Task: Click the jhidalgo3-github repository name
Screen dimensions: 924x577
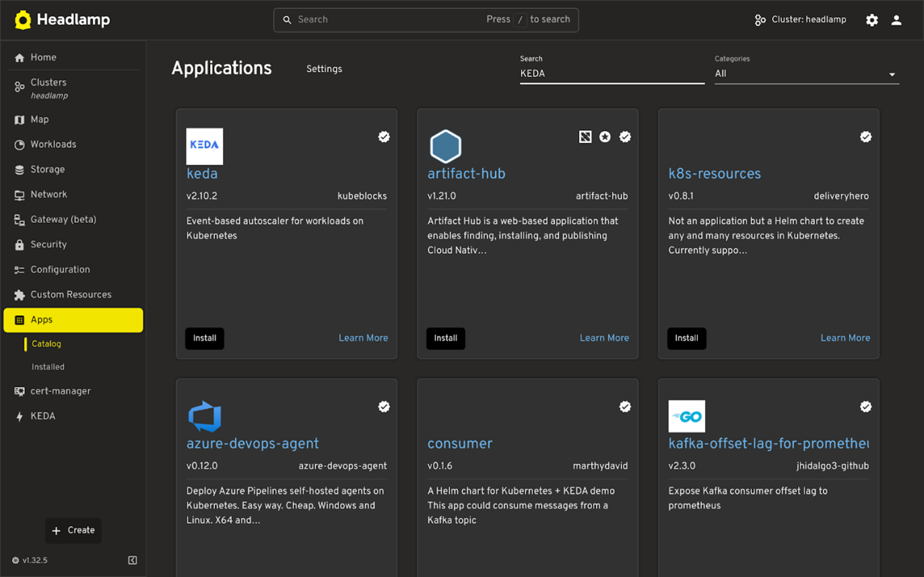Action: [x=833, y=466]
